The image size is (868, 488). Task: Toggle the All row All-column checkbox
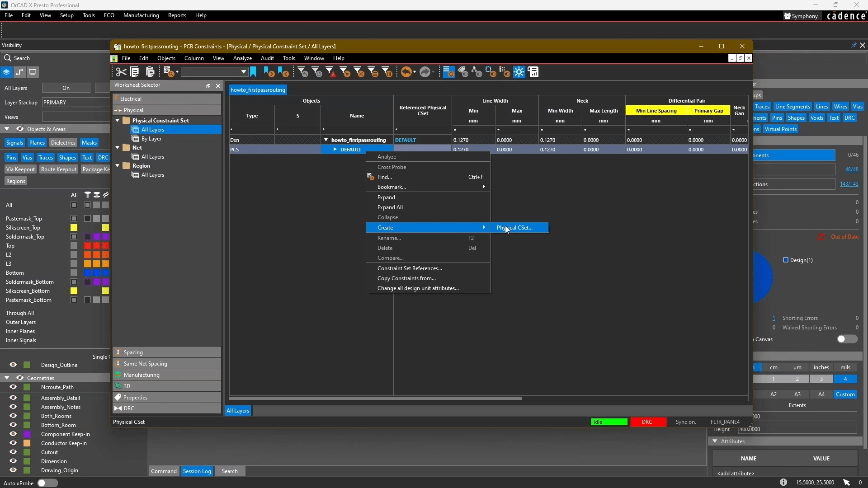(74, 205)
